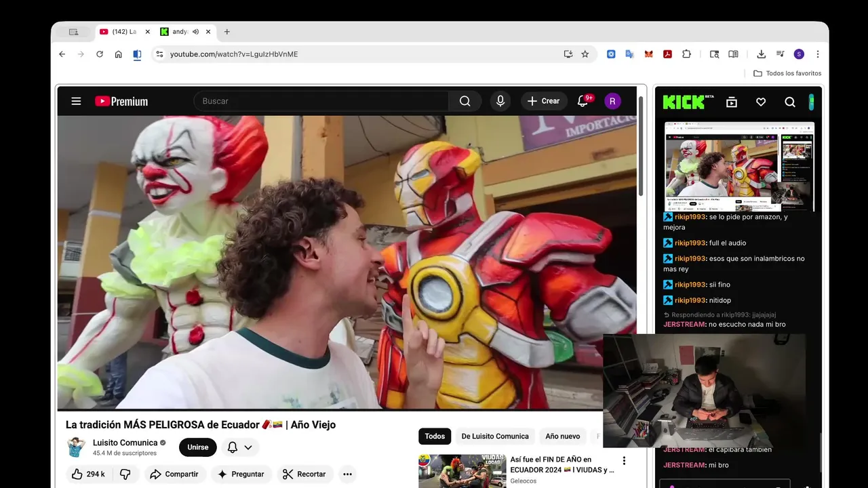Click the Preguntar button
Viewport: 868px width, 488px height.
pos(241,474)
